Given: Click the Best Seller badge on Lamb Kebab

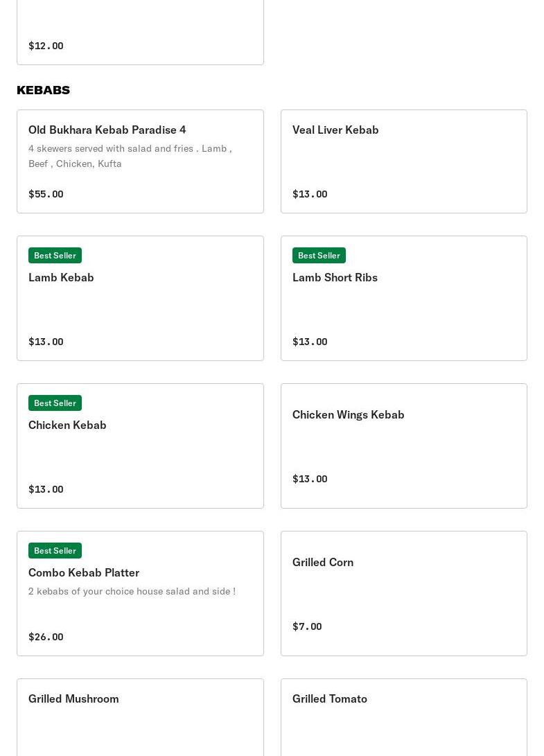Looking at the screenshot, I should pyautogui.click(x=55, y=256).
